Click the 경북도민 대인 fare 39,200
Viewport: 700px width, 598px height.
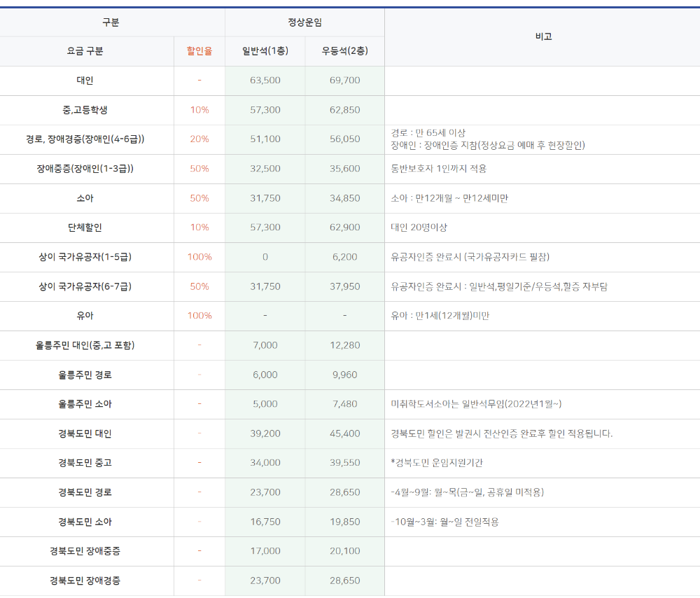264,433
